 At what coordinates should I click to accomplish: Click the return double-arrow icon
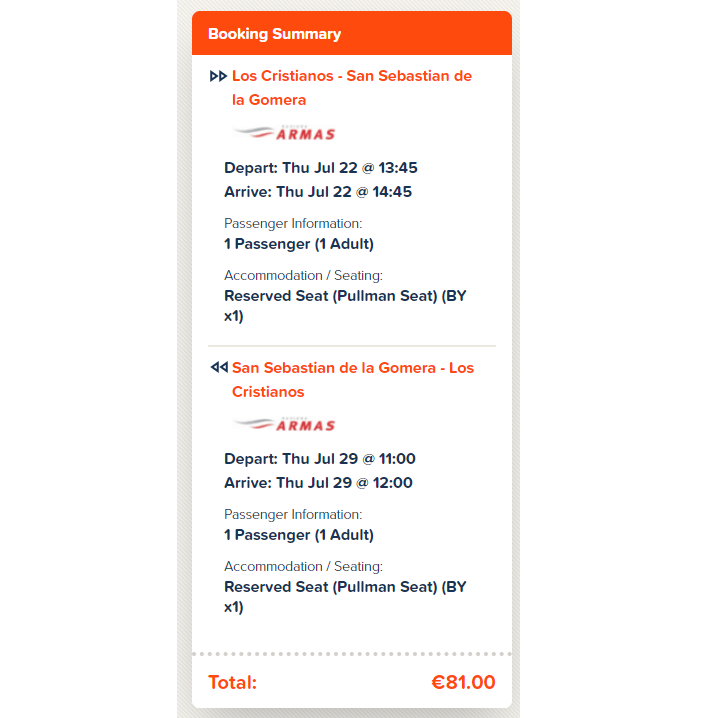[218, 368]
